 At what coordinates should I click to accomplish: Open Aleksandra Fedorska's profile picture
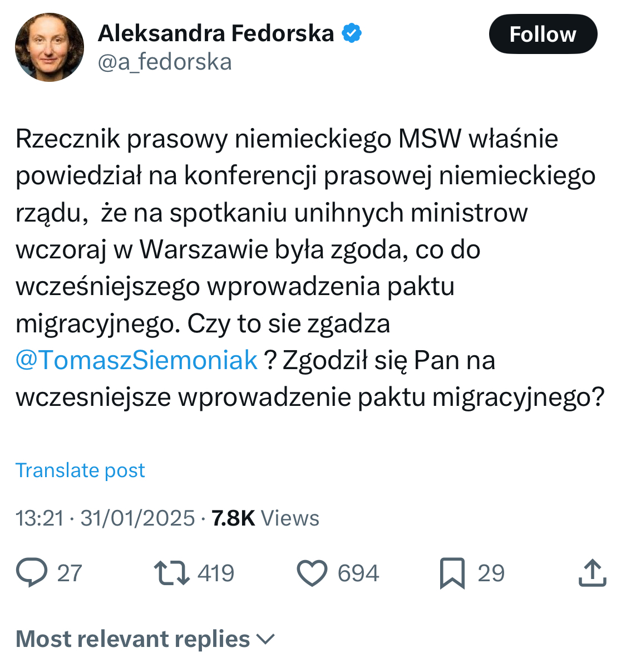tap(50, 48)
